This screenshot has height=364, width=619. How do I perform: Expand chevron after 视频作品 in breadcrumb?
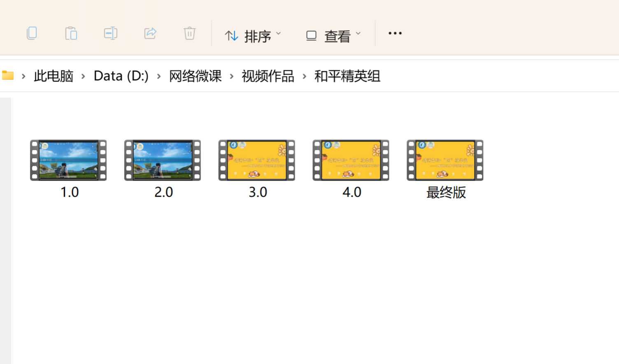(305, 76)
